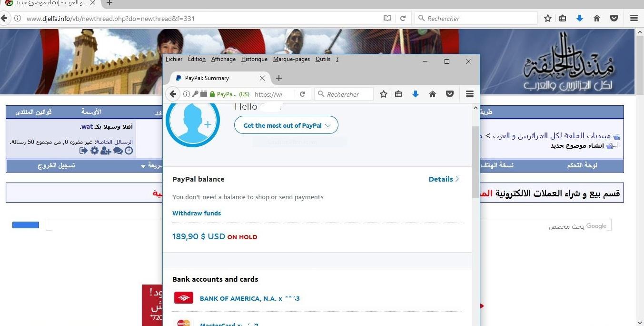Image resolution: width=644 pixels, height=326 pixels.
Task: Click the blue Google search button
Action: click(26, 225)
